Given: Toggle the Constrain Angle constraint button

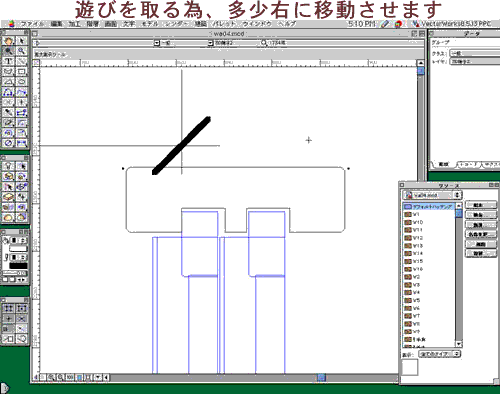Looking at the screenshot, I should (x=9, y=319).
